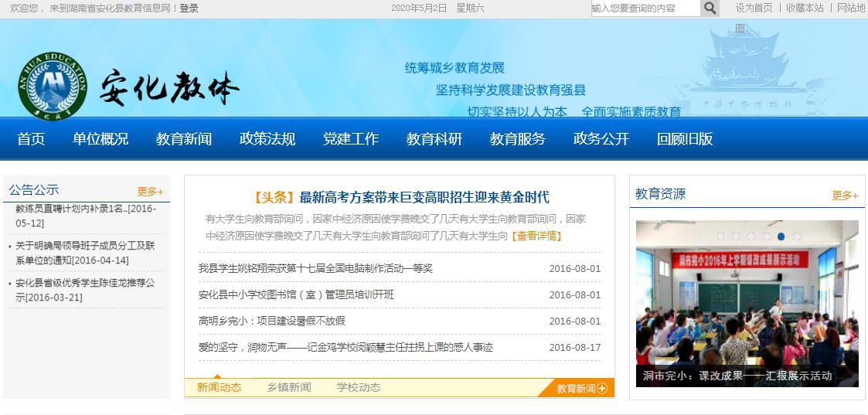This screenshot has height=415, width=868.
Task: Select the last carousel indicator dot
Action: (x=796, y=236)
